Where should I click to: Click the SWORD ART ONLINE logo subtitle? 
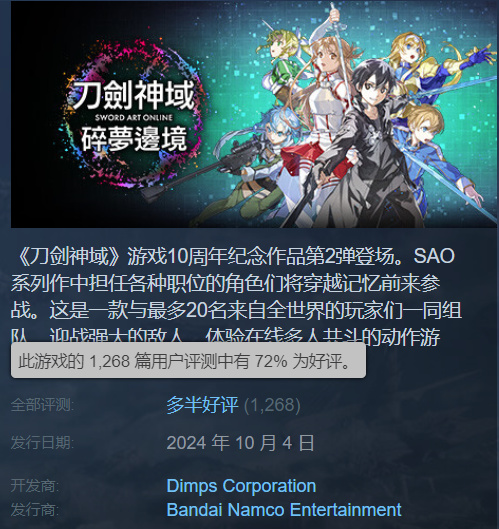point(133,117)
